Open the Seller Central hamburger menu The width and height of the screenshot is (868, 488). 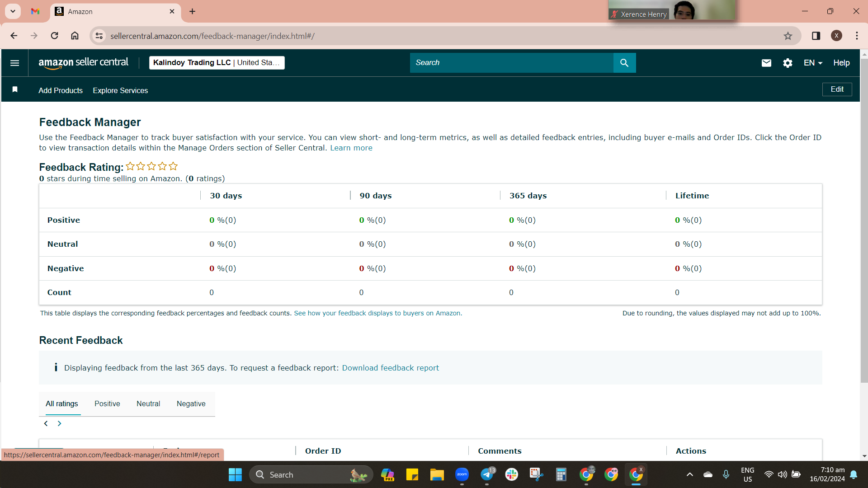pos(14,63)
